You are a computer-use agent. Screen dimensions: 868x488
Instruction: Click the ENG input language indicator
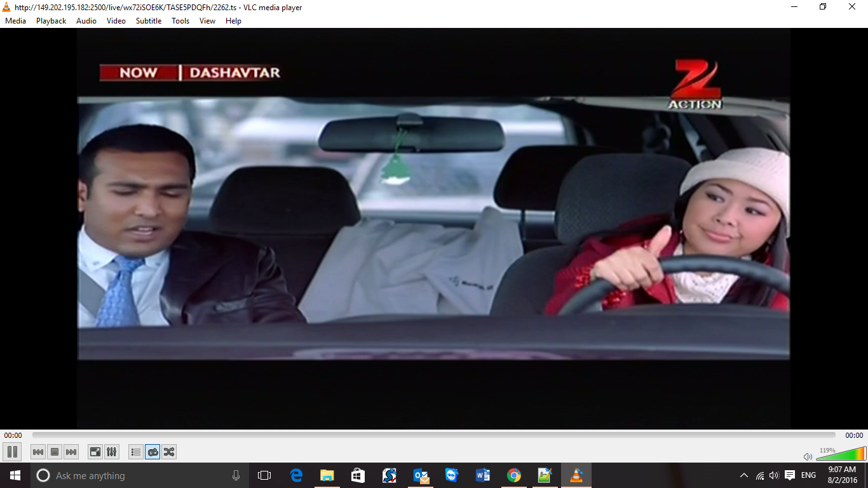coord(808,475)
